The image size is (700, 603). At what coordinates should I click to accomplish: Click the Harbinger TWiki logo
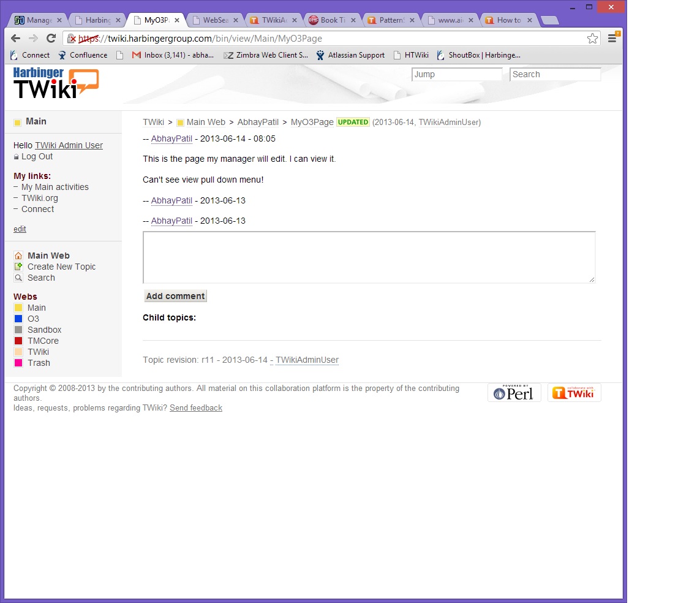click(56, 83)
